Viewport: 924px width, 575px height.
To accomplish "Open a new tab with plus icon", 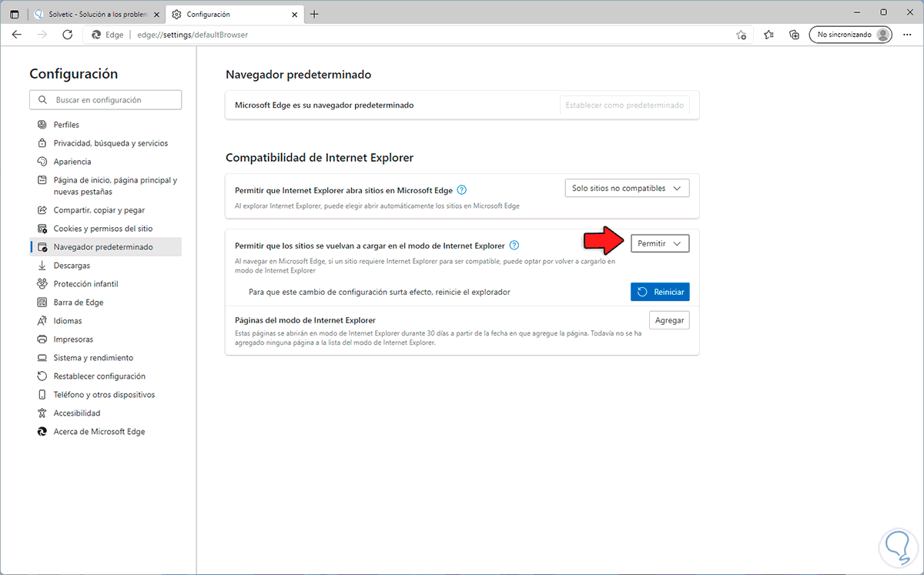I will [x=314, y=14].
